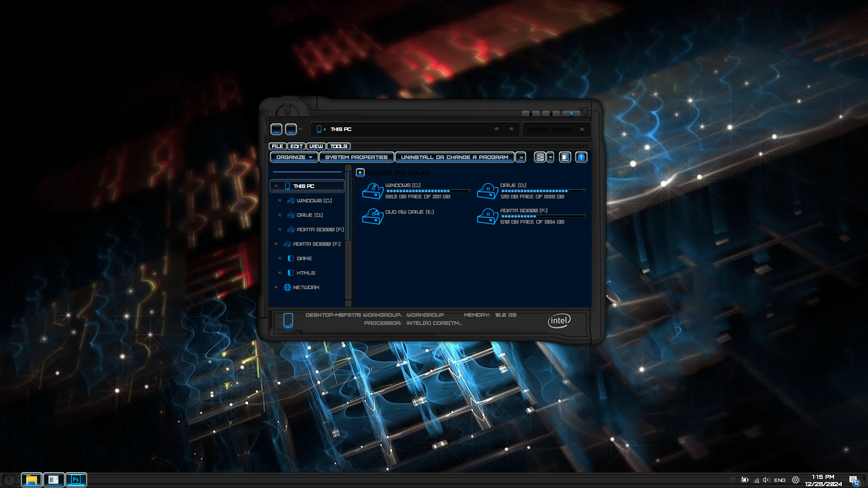Collapse the Devices and Drives group
This screenshot has height=488, width=868.
[x=360, y=173]
